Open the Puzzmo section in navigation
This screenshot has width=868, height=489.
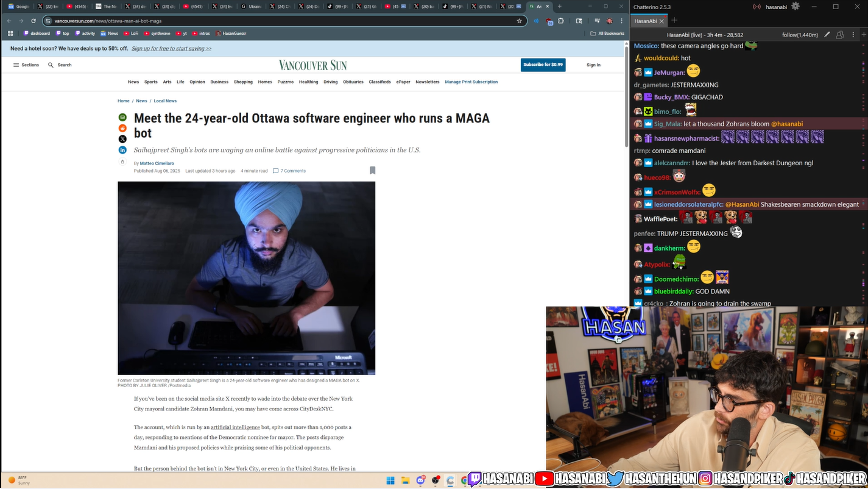click(286, 82)
